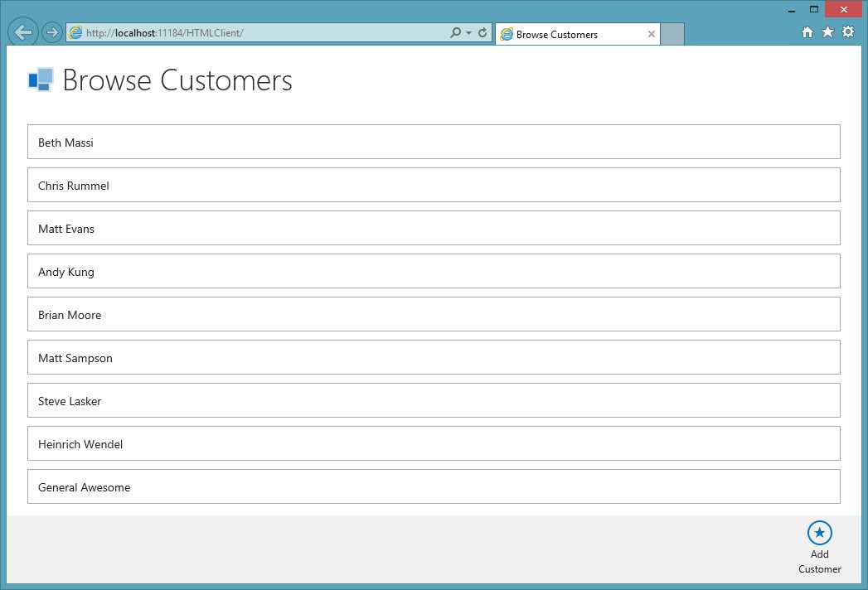
Task: Open Favorites with the star icon
Action: pos(827,32)
